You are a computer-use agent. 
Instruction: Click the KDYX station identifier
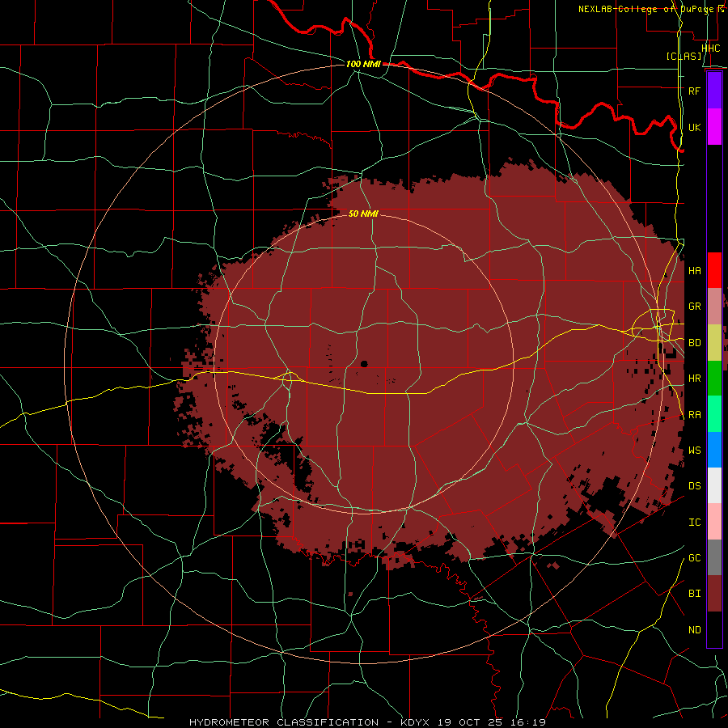(x=417, y=722)
